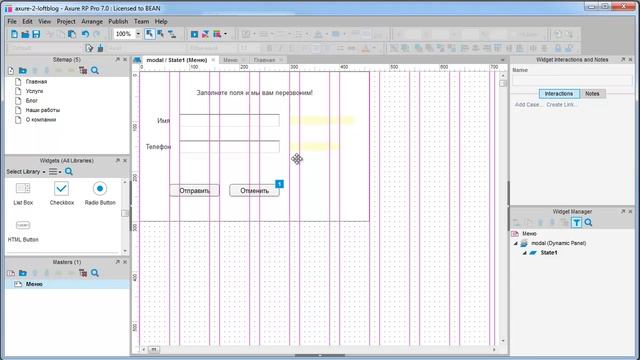Select the Connector mode tool

172,34
